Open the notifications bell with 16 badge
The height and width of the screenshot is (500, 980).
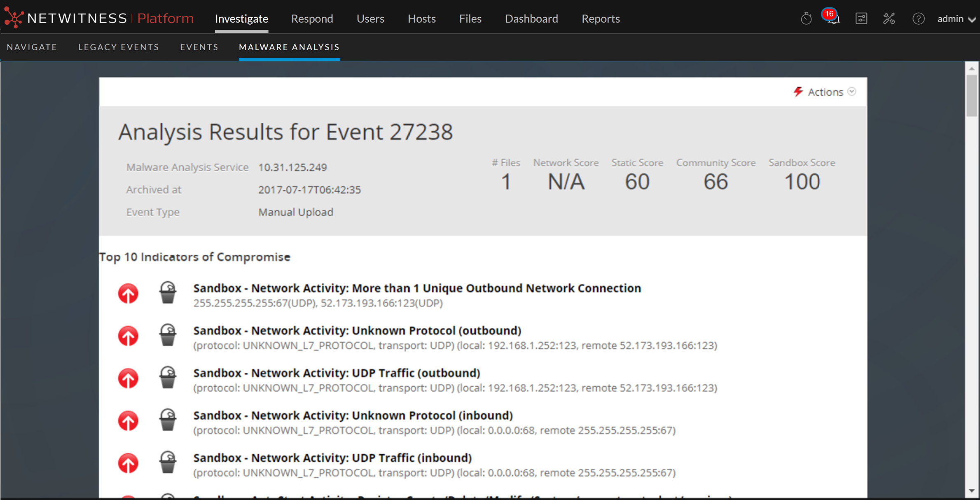(x=833, y=18)
